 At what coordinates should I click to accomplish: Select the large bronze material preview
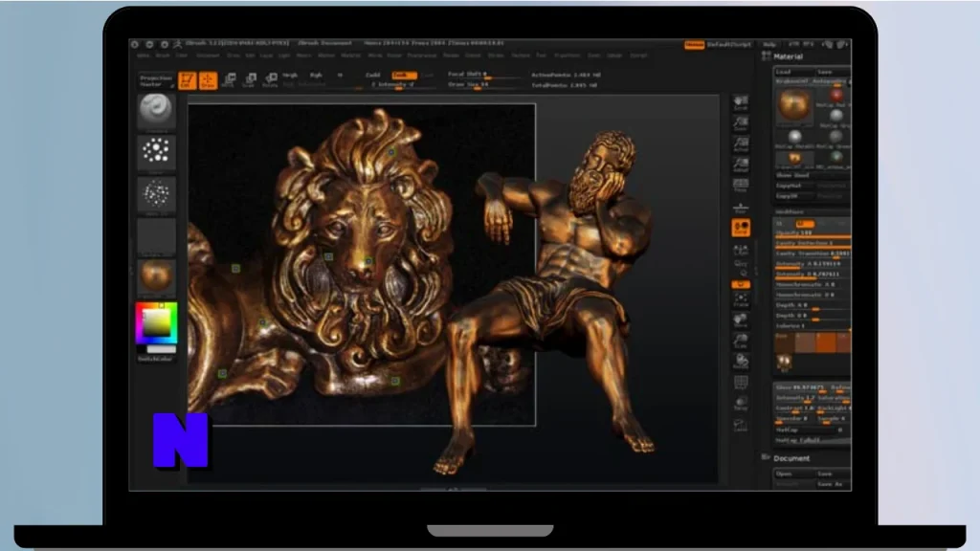(794, 105)
